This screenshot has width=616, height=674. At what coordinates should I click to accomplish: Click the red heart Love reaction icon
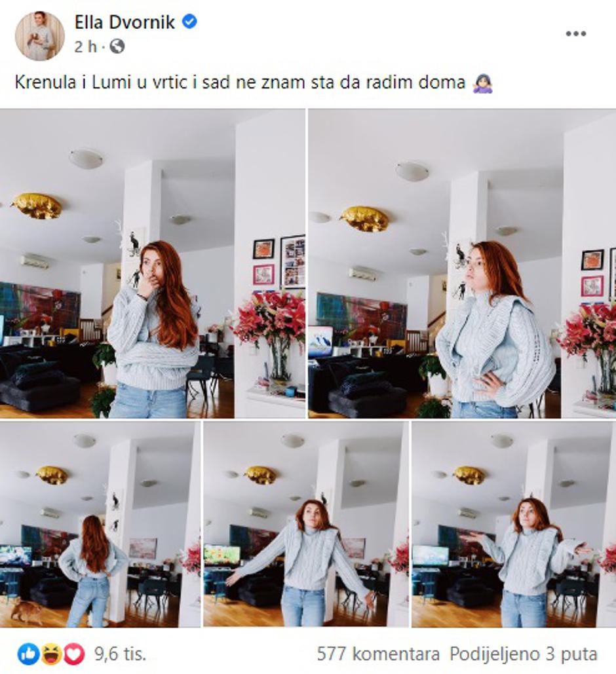pyautogui.click(x=75, y=654)
